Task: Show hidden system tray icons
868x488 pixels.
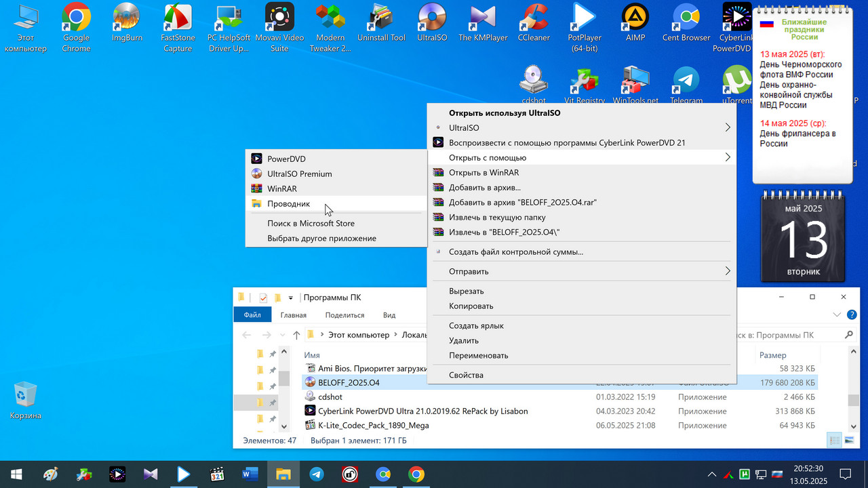Action: click(x=711, y=474)
